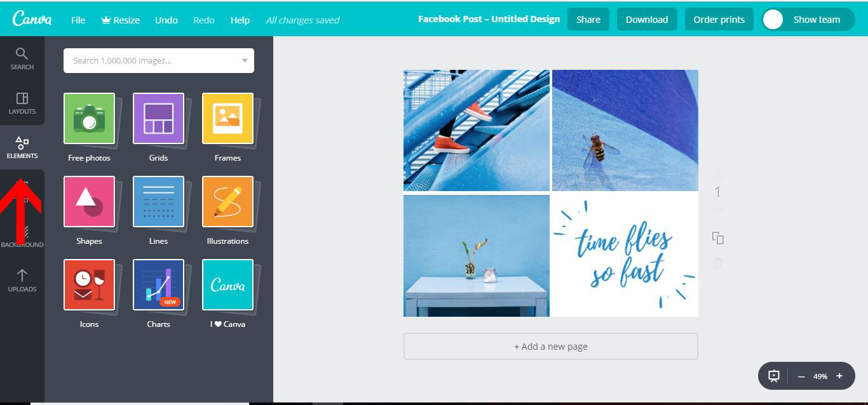
Task: Click the search images input field
Action: (146, 60)
